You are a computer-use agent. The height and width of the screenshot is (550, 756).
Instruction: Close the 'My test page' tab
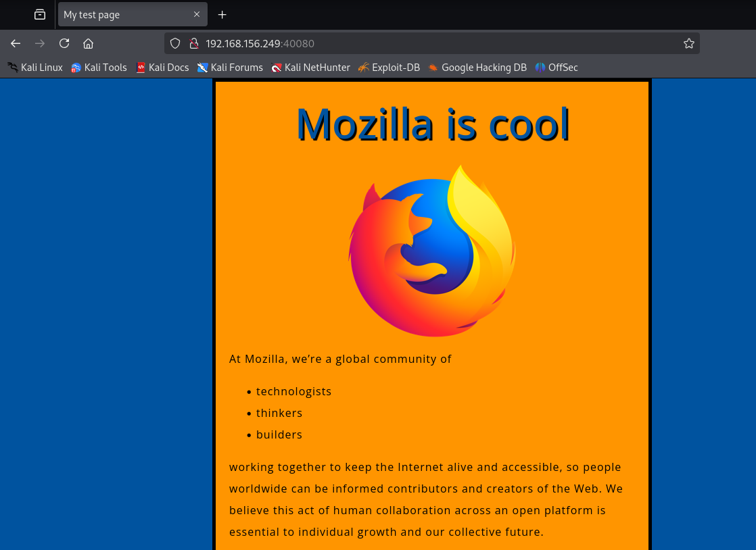coord(197,14)
